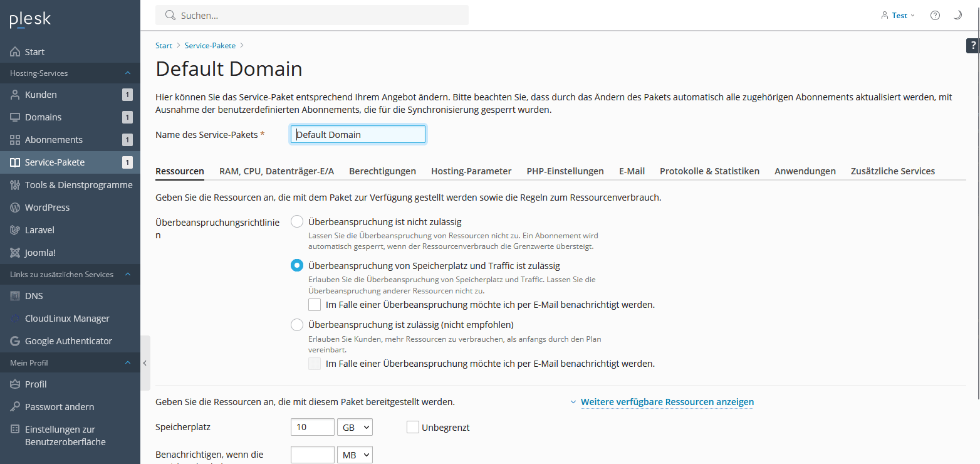Open the Laravel sidebar icon
Image resolution: width=980 pixels, height=464 pixels.
point(15,230)
